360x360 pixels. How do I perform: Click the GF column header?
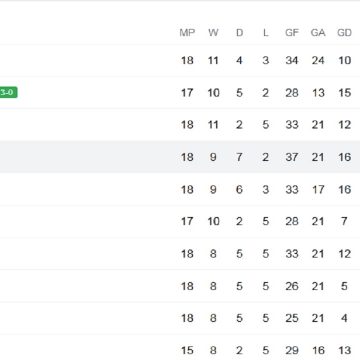pos(292,33)
